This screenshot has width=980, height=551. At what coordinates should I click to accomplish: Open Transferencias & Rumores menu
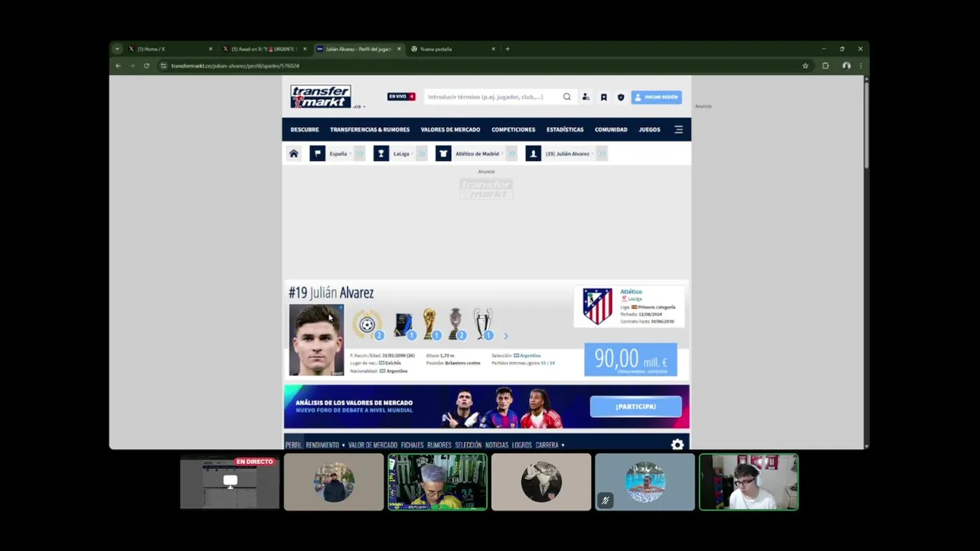tap(370, 130)
